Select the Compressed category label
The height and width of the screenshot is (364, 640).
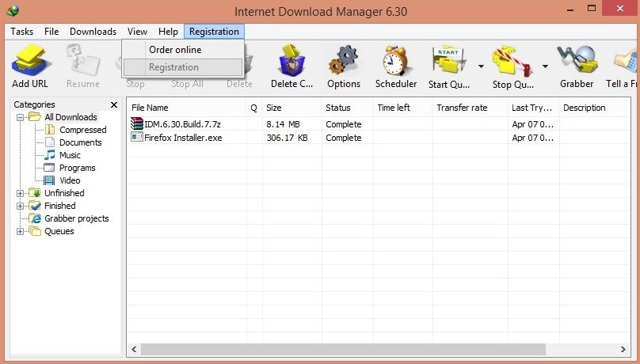click(83, 130)
